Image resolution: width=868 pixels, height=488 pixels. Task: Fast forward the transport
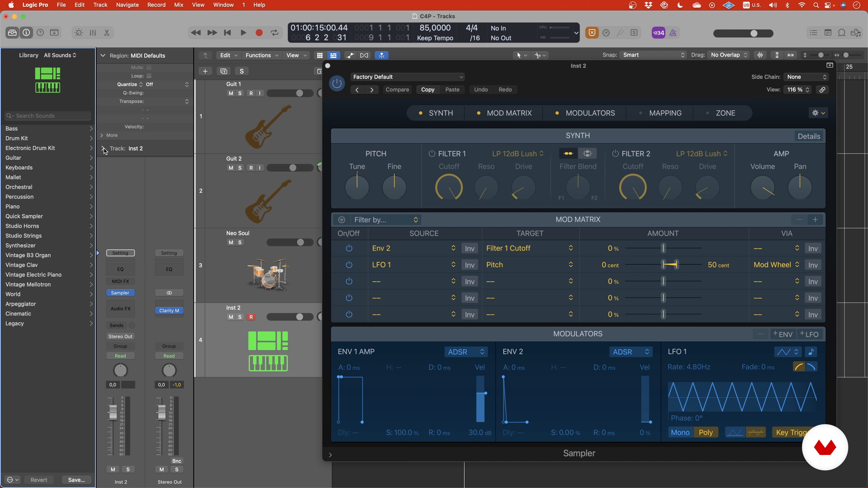coord(212,33)
